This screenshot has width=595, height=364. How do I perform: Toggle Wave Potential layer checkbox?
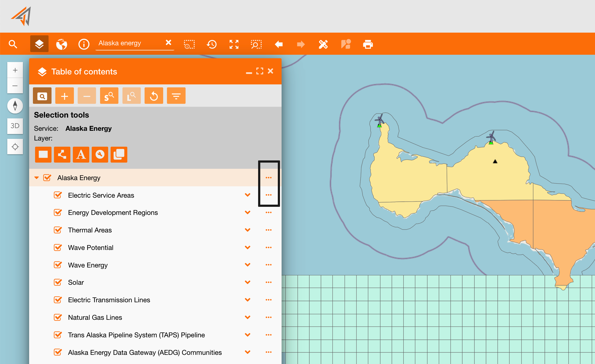[x=58, y=247]
